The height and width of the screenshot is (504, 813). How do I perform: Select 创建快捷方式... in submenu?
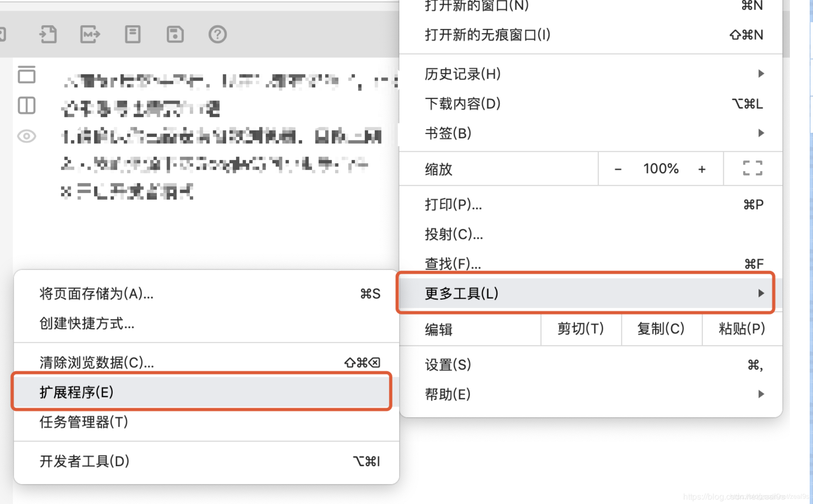click(206, 323)
